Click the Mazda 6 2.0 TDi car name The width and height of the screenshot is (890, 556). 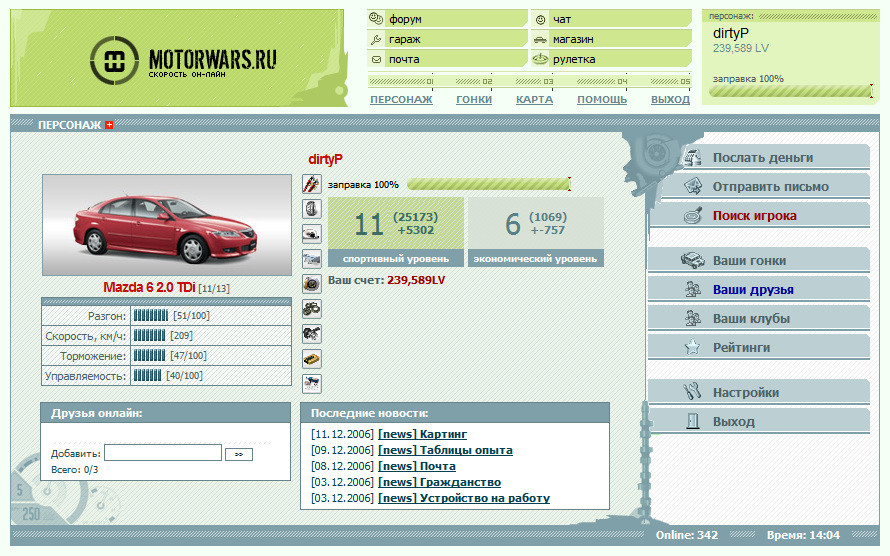(149, 288)
